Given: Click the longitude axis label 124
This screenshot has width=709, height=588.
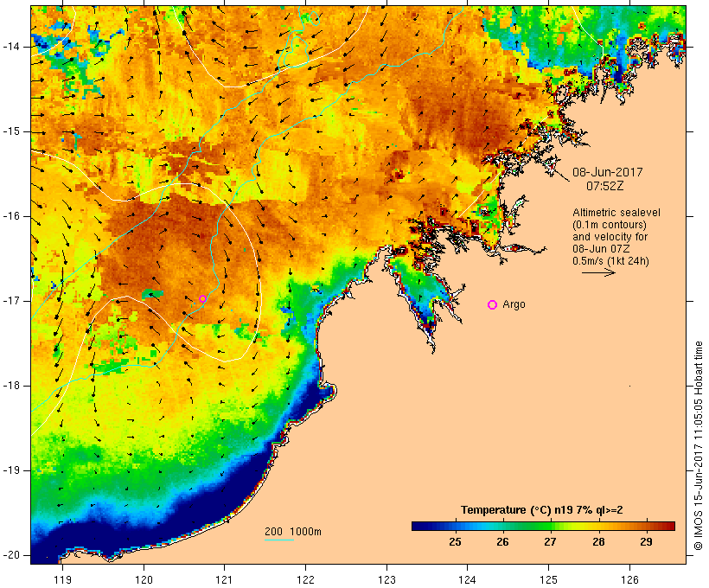Looking at the screenshot, I should pos(468,580).
